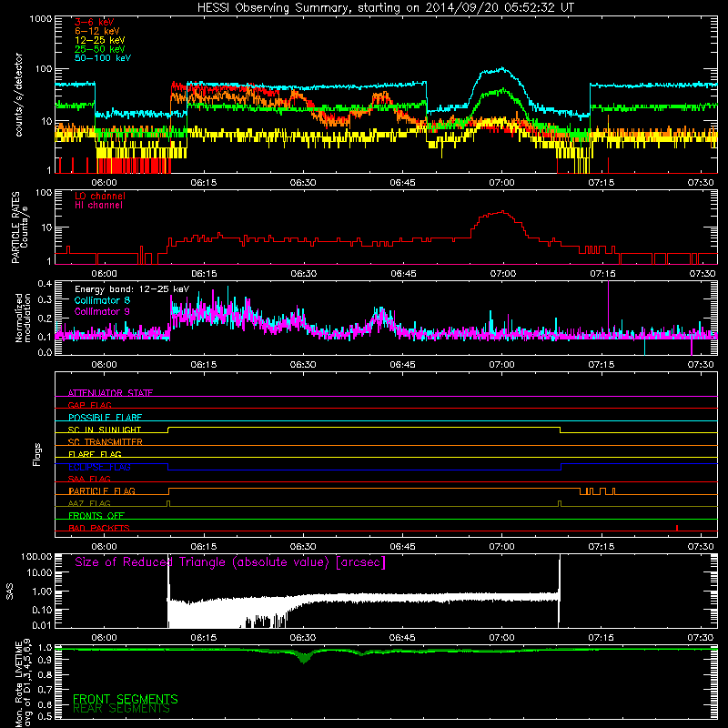Viewport: 728px width, 728px height.
Task: Click the 'SAS' axis label
Action: coord(10,591)
